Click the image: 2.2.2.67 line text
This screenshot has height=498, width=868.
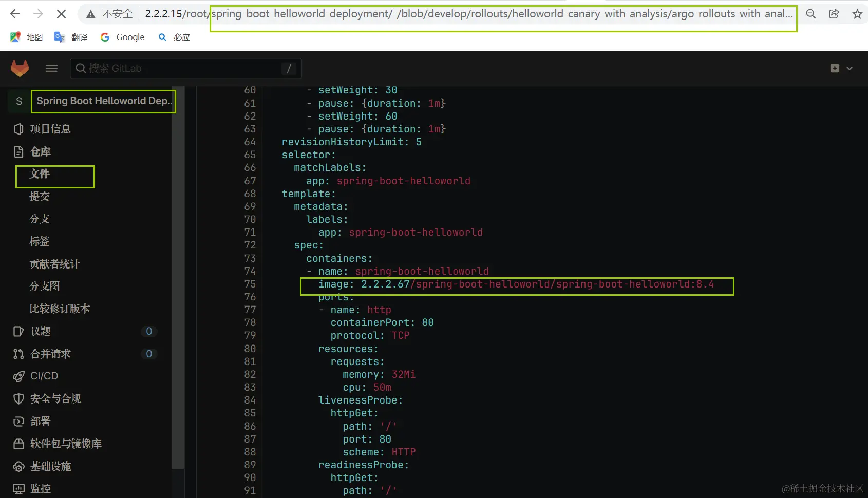click(516, 284)
